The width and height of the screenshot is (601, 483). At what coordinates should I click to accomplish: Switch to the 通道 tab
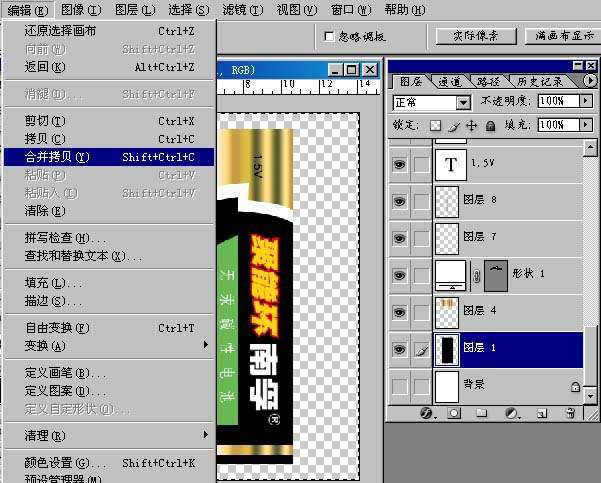450,82
